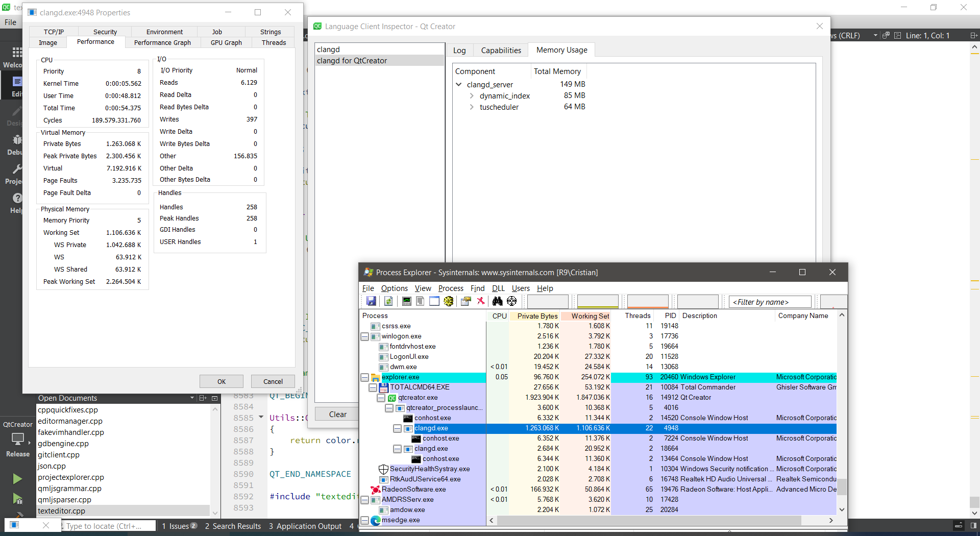The height and width of the screenshot is (536, 980).
Task: Open Users menu in Process Explorer
Action: pyautogui.click(x=521, y=288)
